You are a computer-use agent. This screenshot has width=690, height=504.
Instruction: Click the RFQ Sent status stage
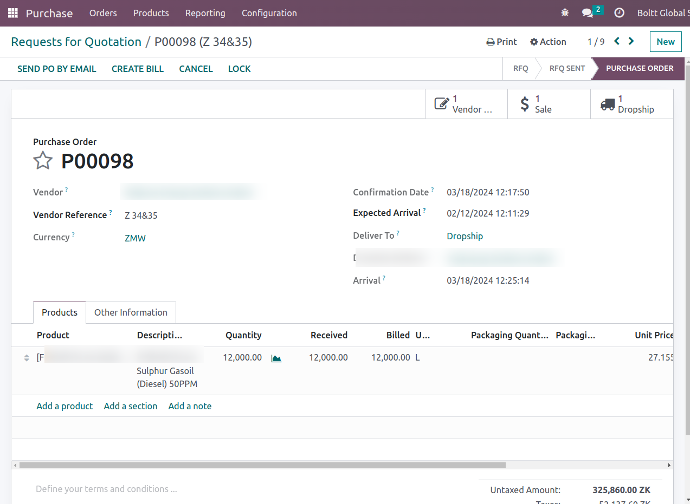click(567, 69)
